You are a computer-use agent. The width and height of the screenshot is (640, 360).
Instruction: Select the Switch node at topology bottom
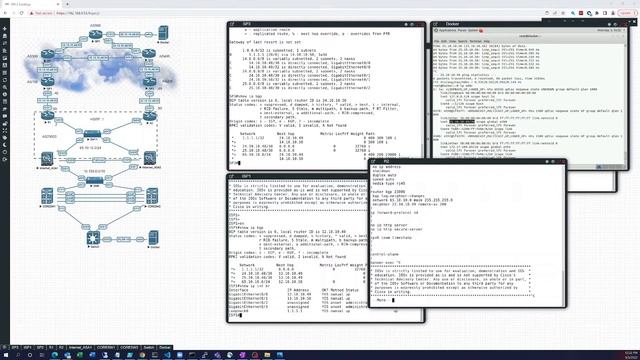point(93,238)
